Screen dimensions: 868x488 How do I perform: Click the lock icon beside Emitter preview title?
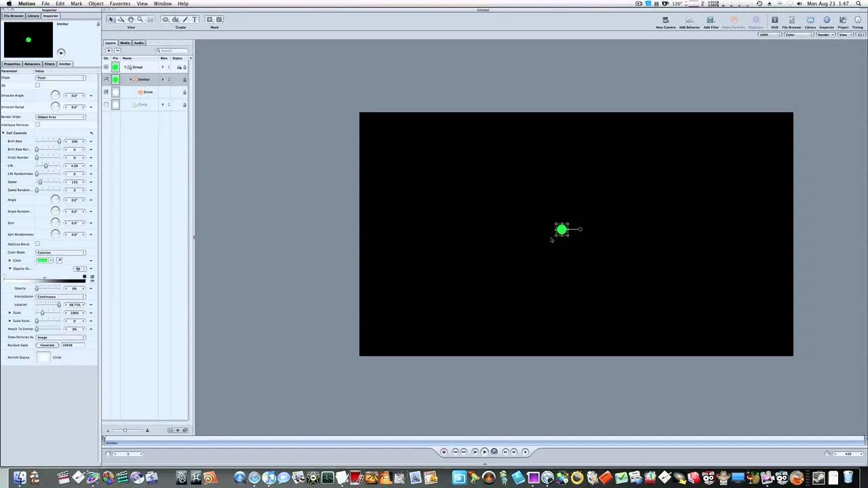(x=98, y=24)
